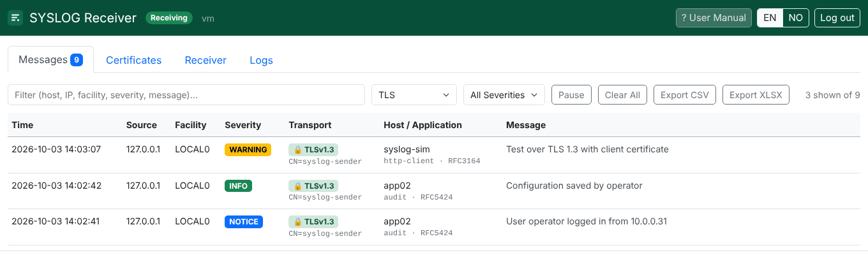This screenshot has height=255, width=868.
Task: Go to the Logs tab
Action: [261, 60]
